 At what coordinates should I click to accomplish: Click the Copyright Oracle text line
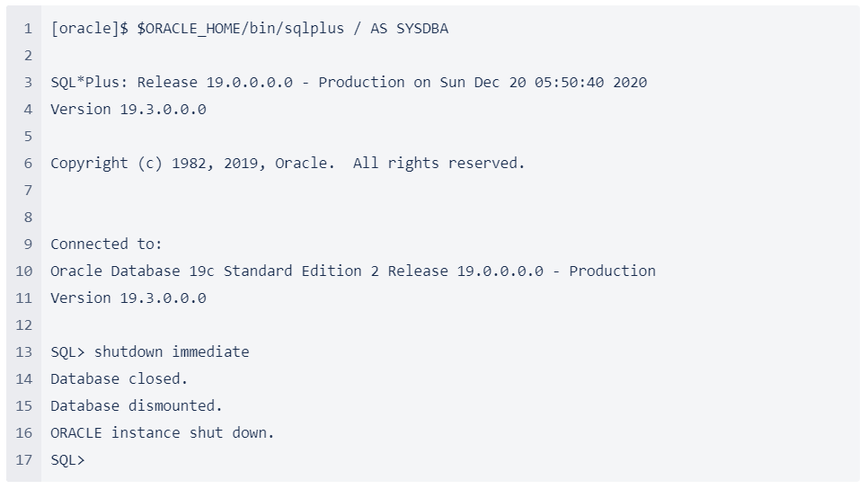pyautogui.click(x=288, y=164)
